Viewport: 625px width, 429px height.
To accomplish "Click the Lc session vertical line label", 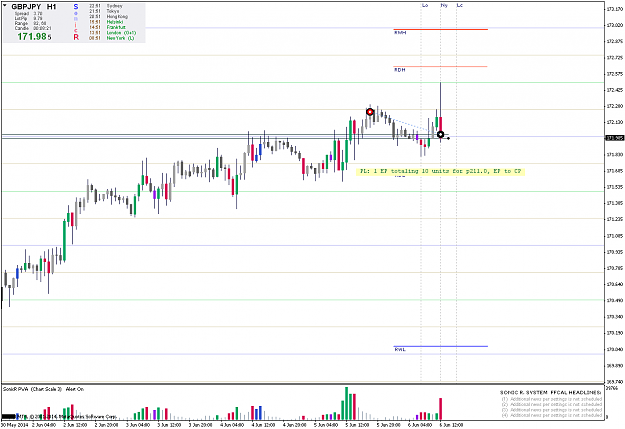I will pos(460,5).
